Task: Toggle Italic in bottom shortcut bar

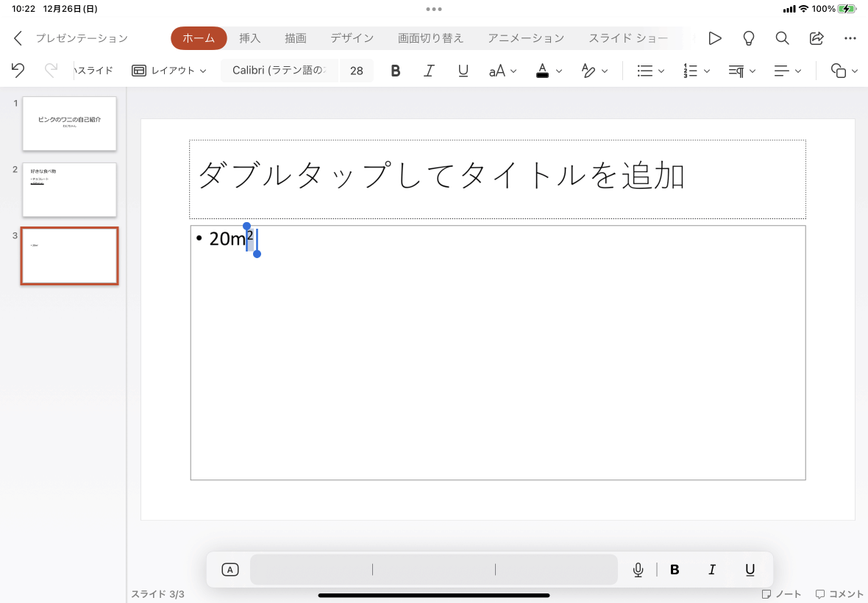Action: click(x=712, y=569)
